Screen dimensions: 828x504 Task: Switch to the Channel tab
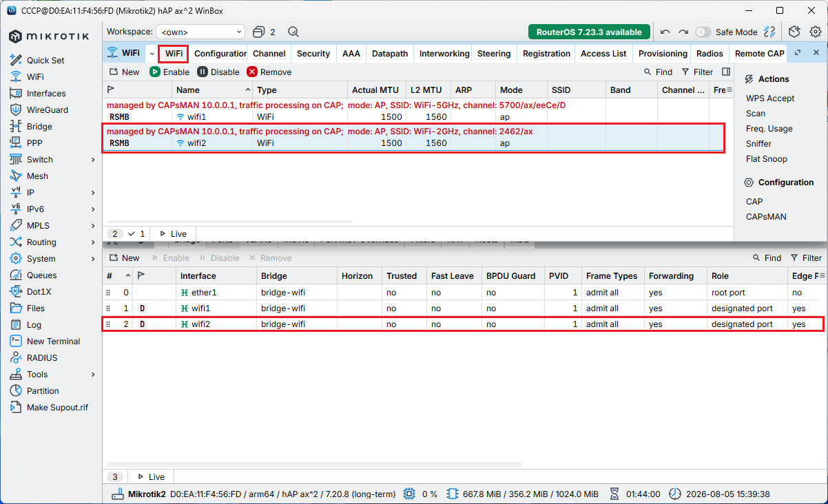point(269,53)
